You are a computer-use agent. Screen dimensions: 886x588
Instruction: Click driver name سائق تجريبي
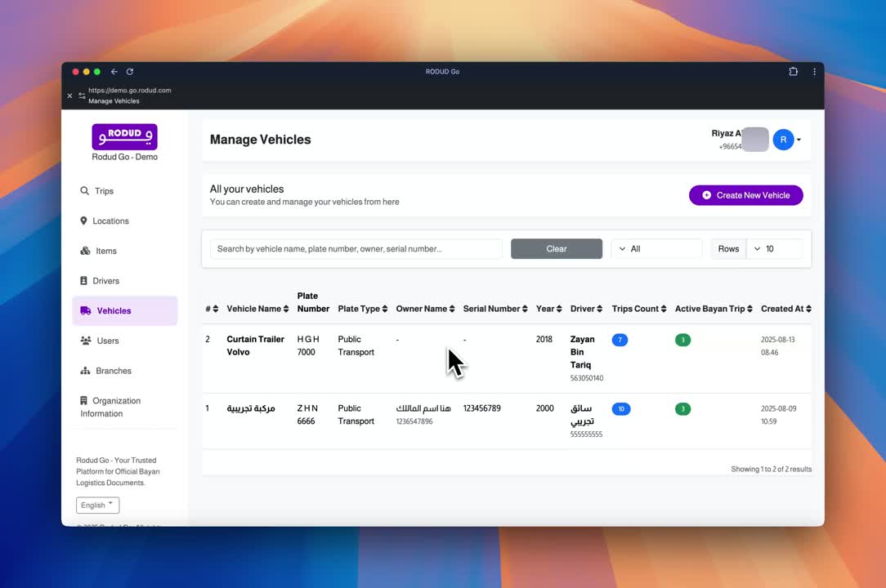click(582, 415)
